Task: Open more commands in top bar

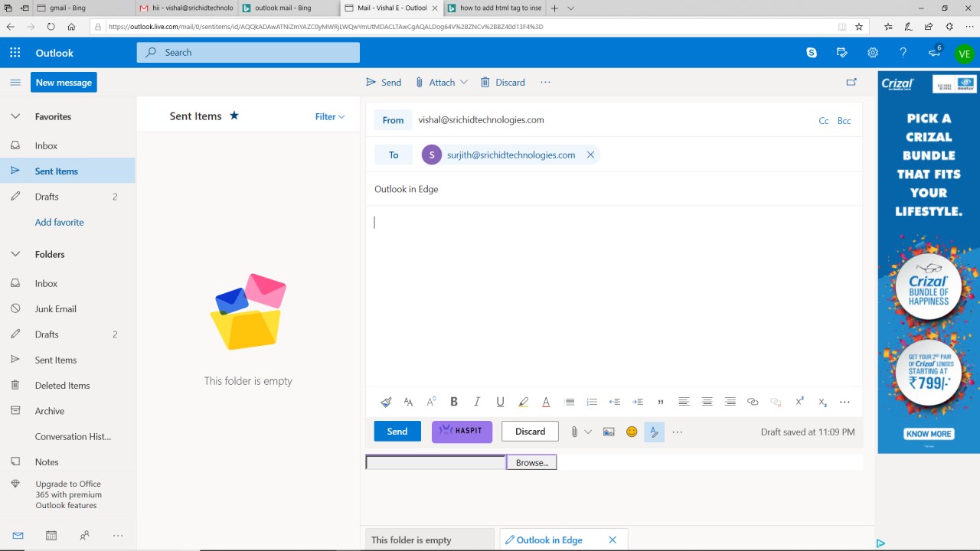Action: click(x=545, y=82)
